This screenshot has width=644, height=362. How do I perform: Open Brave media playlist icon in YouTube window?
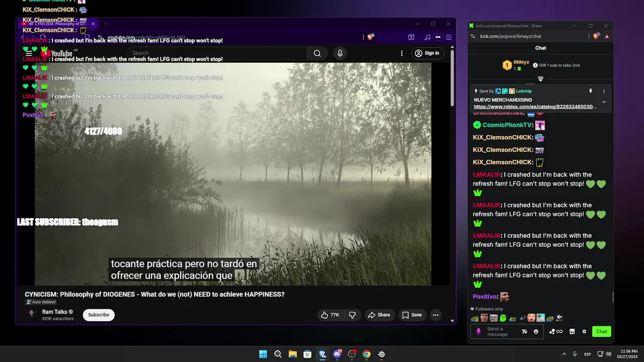[x=427, y=37]
